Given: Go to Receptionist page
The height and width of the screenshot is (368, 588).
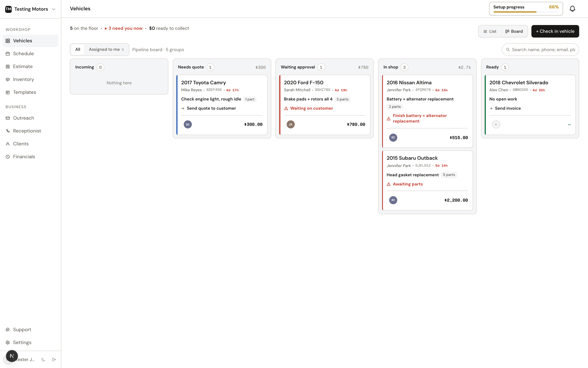Looking at the screenshot, I should point(30,131).
